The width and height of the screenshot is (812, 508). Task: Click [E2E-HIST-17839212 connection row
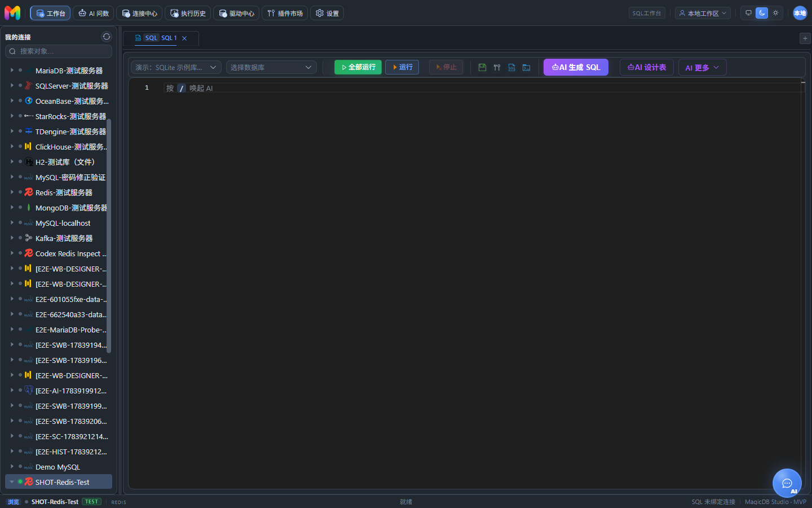pyautogui.click(x=59, y=452)
